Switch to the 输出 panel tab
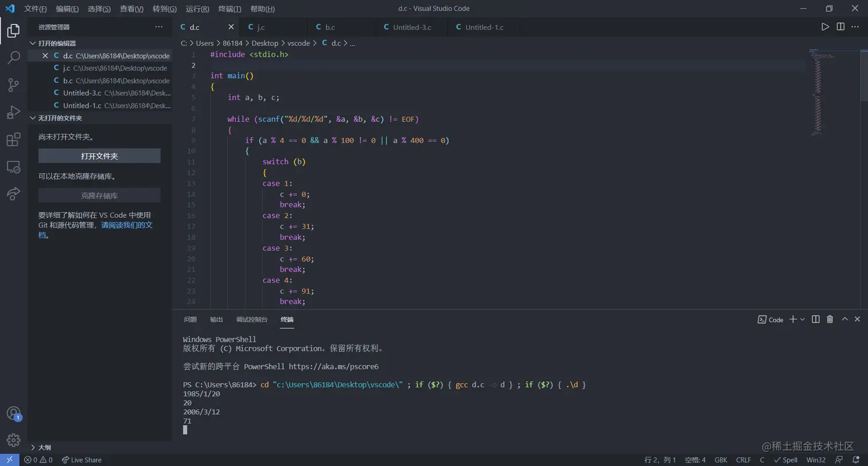The image size is (868, 466). pyautogui.click(x=216, y=319)
